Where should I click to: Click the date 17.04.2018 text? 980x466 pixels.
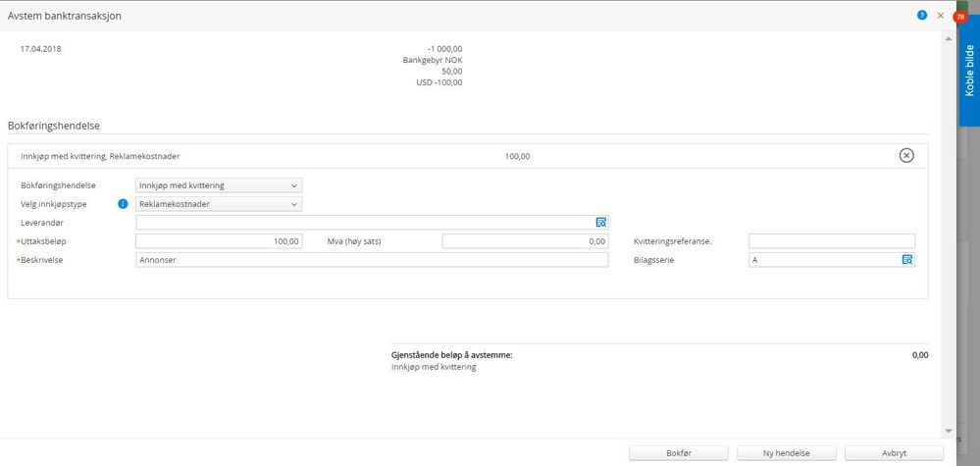pos(41,49)
